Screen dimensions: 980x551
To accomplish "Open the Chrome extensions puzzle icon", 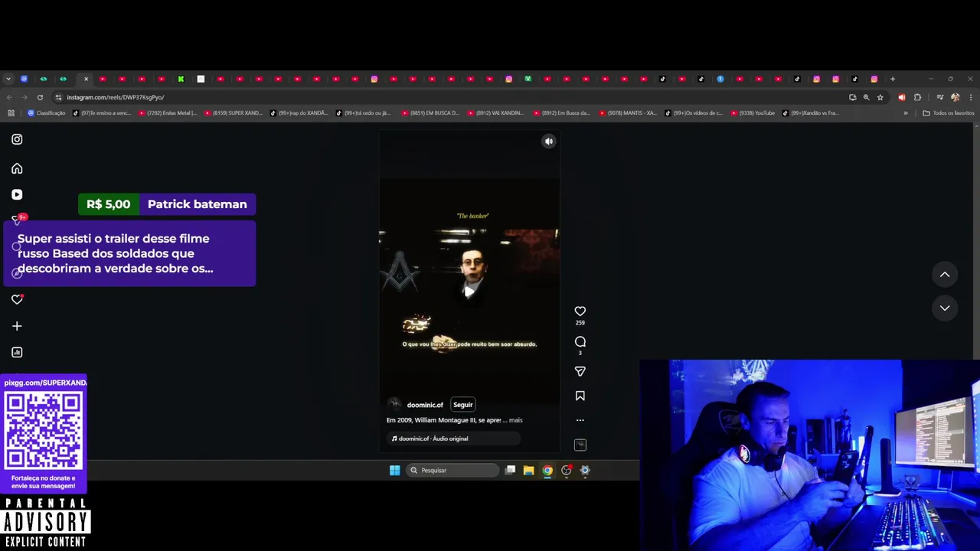I will point(917,97).
